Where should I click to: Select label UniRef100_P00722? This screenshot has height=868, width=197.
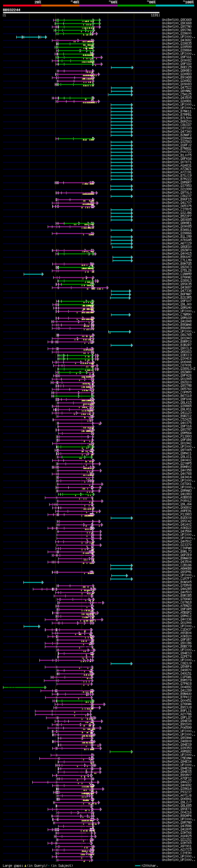[x=177, y=152]
